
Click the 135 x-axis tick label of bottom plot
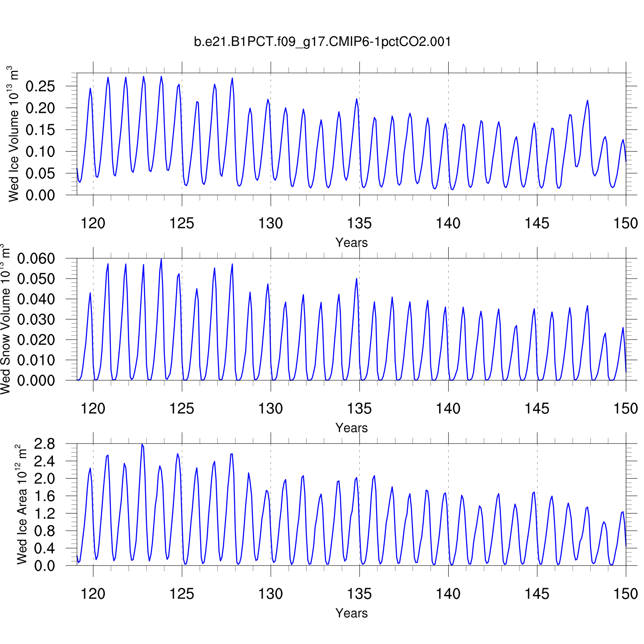[359, 594]
